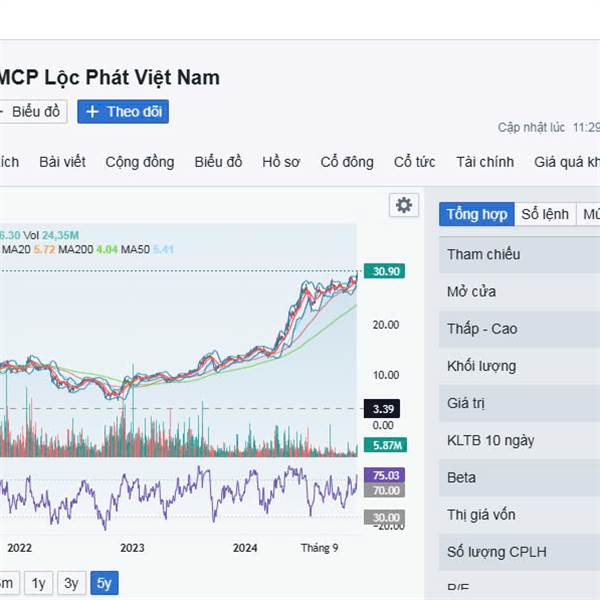Open the Bài viết tab
The image size is (600, 600).
pyautogui.click(x=62, y=162)
